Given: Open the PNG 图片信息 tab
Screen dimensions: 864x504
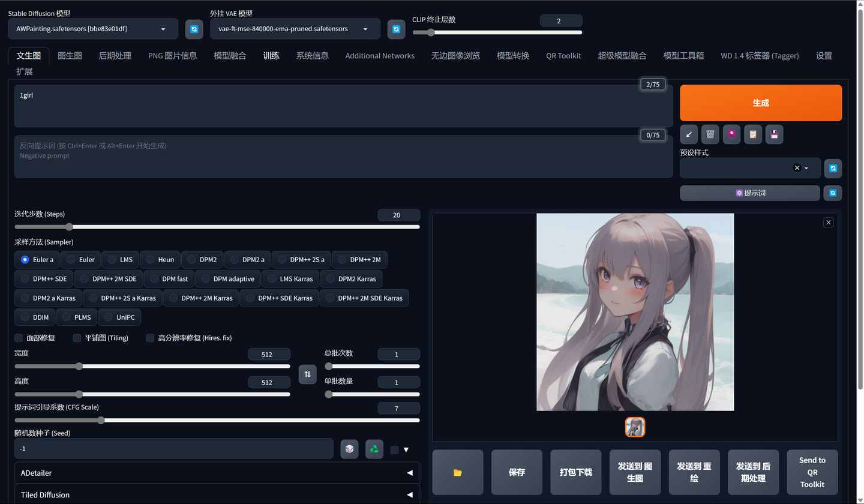Looking at the screenshot, I should coord(173,56).
